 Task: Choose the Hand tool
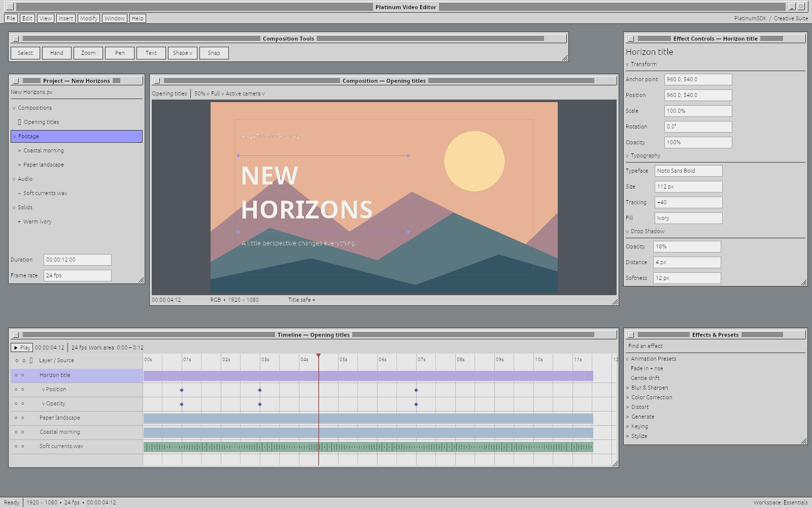click(57, 53)
